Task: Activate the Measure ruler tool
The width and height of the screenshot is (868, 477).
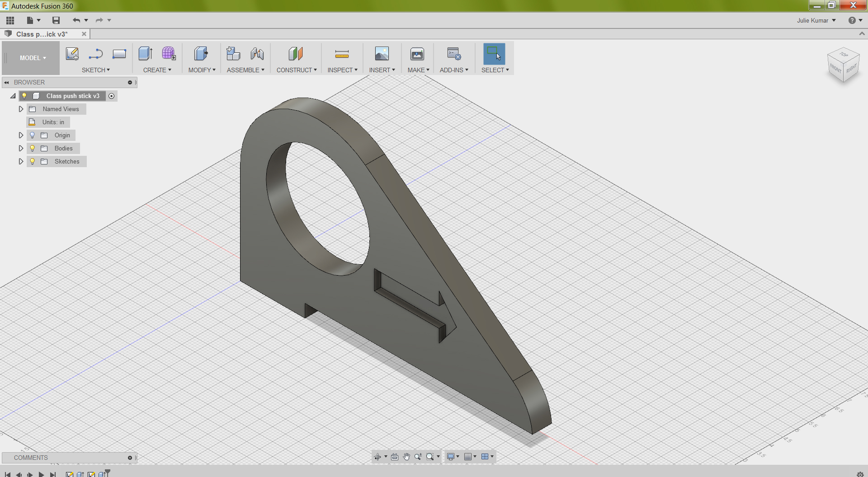Action: tap(342, 54)
